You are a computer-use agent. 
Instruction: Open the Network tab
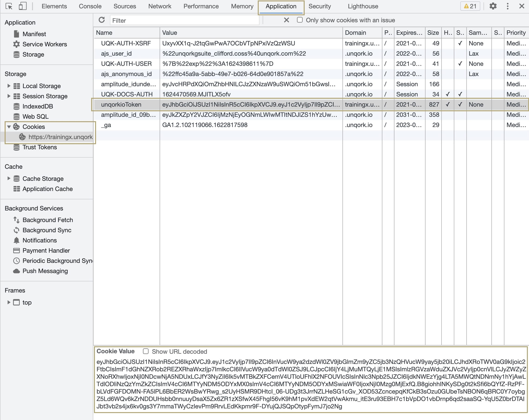click(160, 6)
